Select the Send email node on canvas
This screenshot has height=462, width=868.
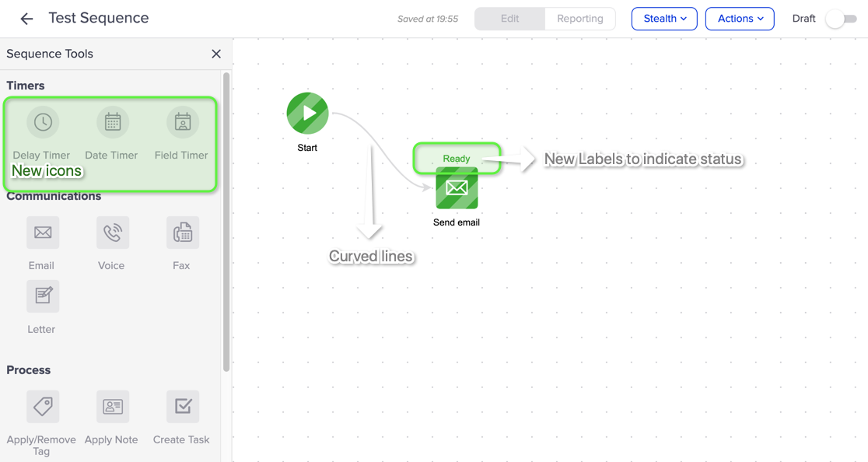coord(457,188)
